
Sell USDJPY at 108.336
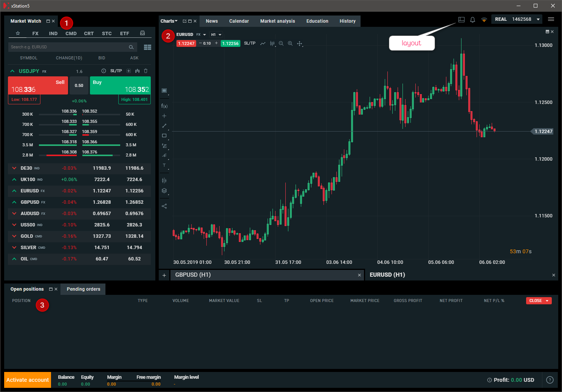pos(38,85)
